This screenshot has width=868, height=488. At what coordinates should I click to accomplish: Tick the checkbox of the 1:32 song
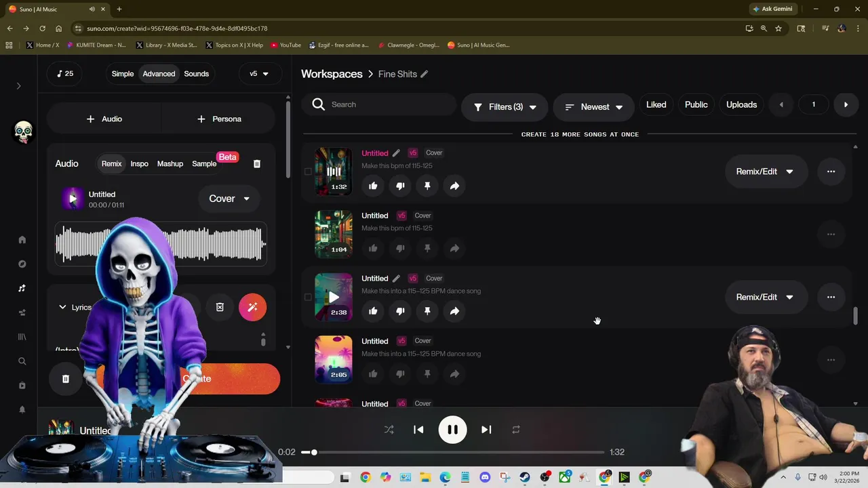click(308, 171)
